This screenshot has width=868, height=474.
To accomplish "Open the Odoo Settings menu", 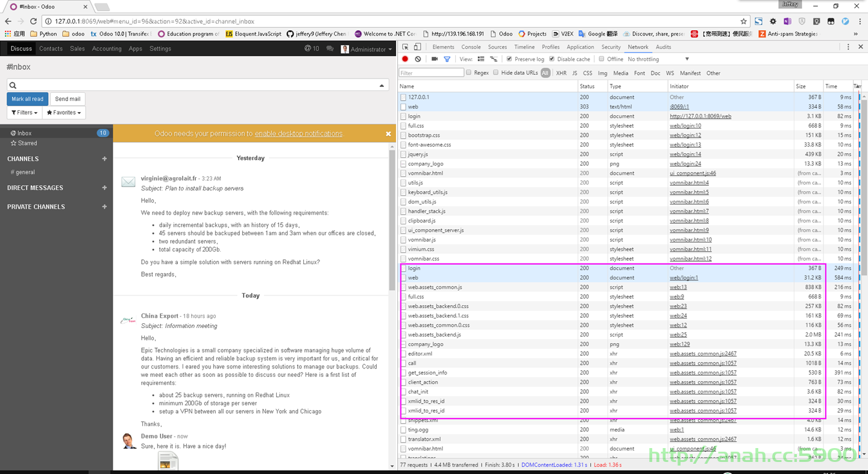I will coord(160,49).
